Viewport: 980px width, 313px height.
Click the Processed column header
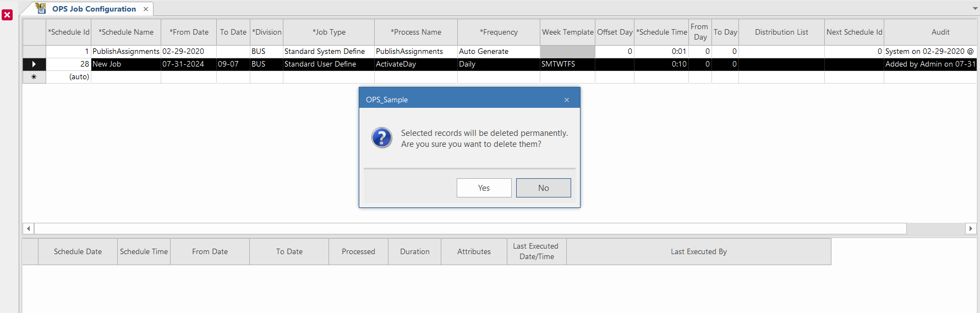(x=358, y=251)
